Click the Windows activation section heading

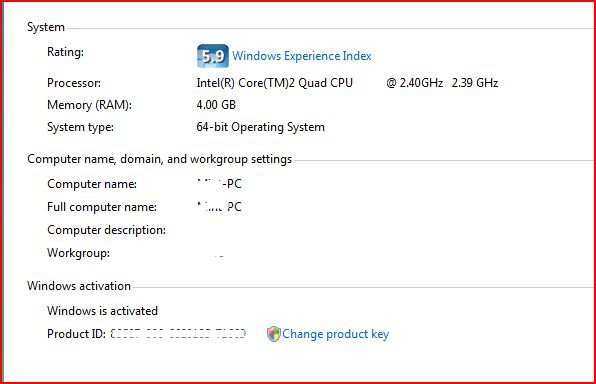point(79,286)
